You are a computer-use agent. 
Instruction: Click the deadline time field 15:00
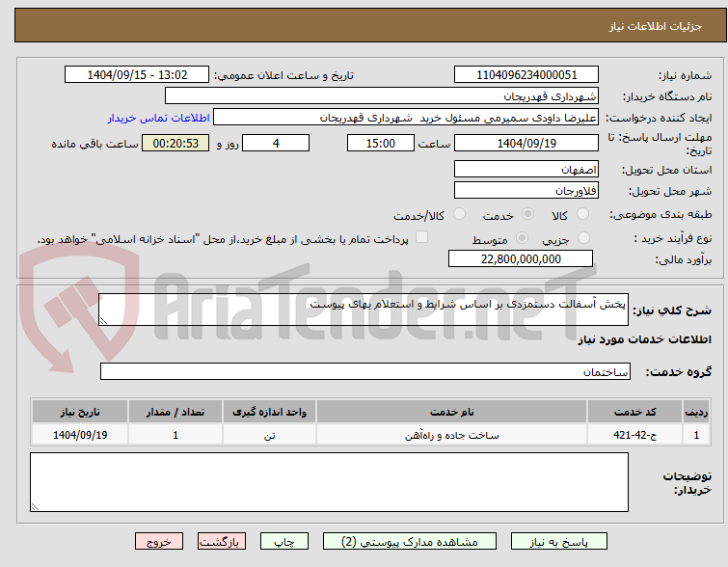coord(380,143)
